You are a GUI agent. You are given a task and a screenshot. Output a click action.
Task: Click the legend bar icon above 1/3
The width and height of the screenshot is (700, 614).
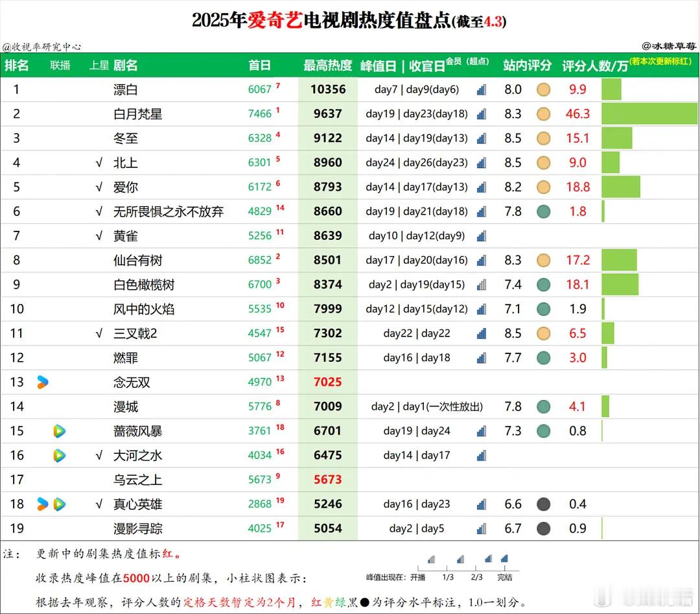point(460,559)
